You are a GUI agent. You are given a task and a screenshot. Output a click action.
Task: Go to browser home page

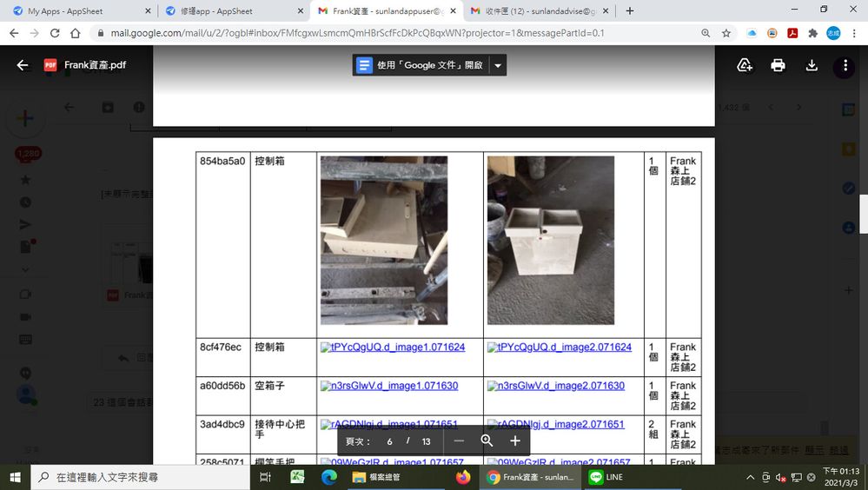[76, 33]
